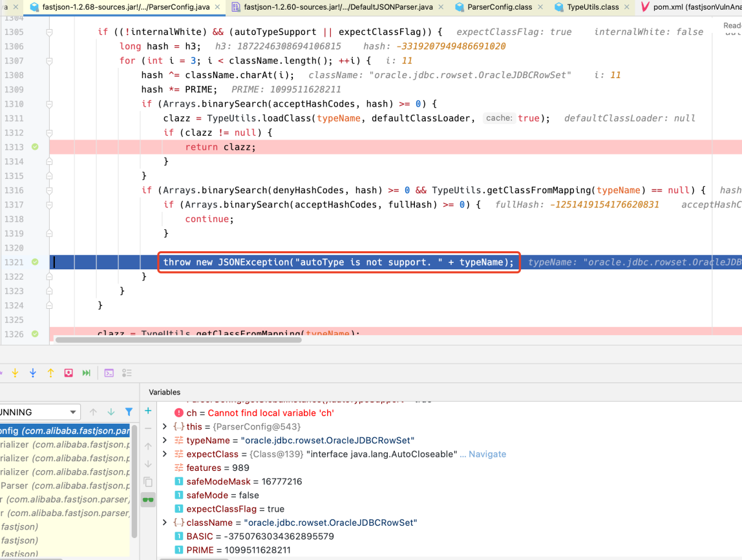Screen dimensions: 742x560
Task: Add a new watch with plus icon
Action: tap(148, 411)
